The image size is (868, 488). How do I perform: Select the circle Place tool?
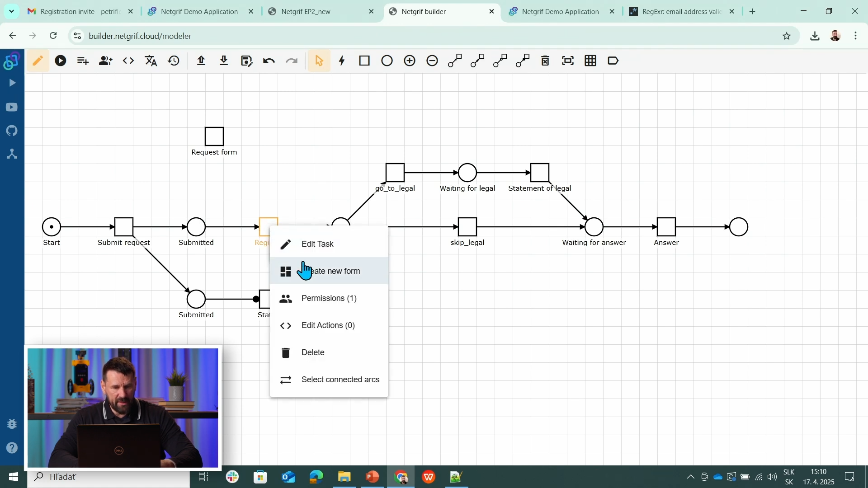coord(387,61)
